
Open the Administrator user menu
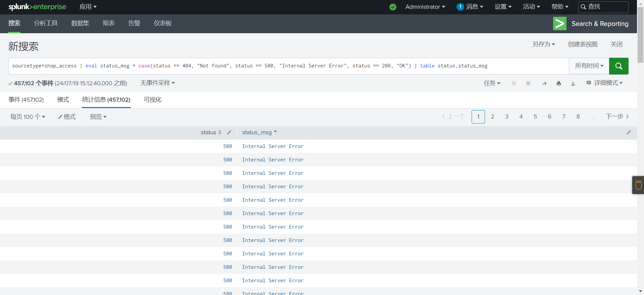coord(425,7)
